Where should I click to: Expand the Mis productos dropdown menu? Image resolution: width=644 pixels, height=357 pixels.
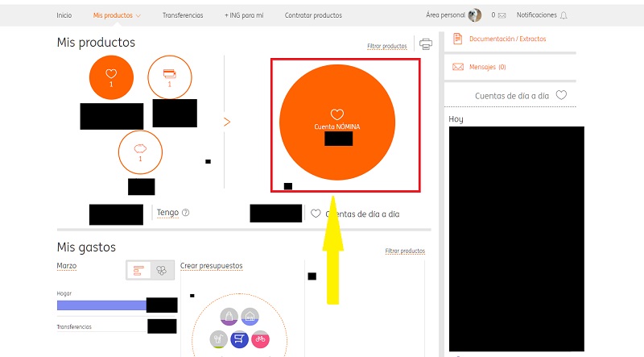click(x=117, y=15)
